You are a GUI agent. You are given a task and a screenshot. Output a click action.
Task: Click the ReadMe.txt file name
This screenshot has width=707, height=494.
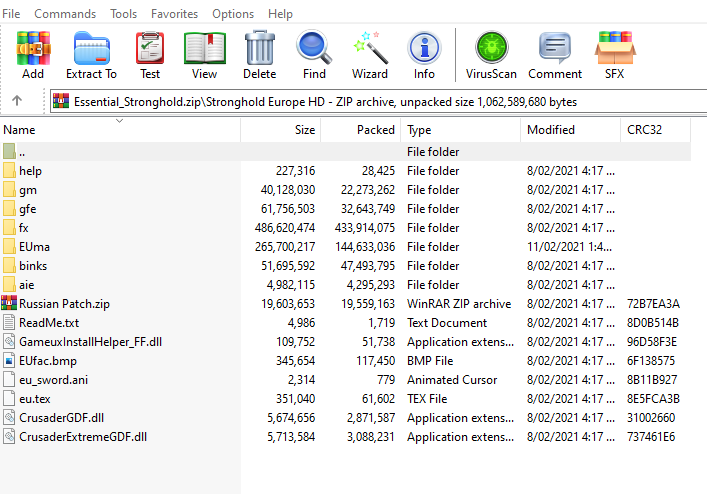[x=49, y=323]
